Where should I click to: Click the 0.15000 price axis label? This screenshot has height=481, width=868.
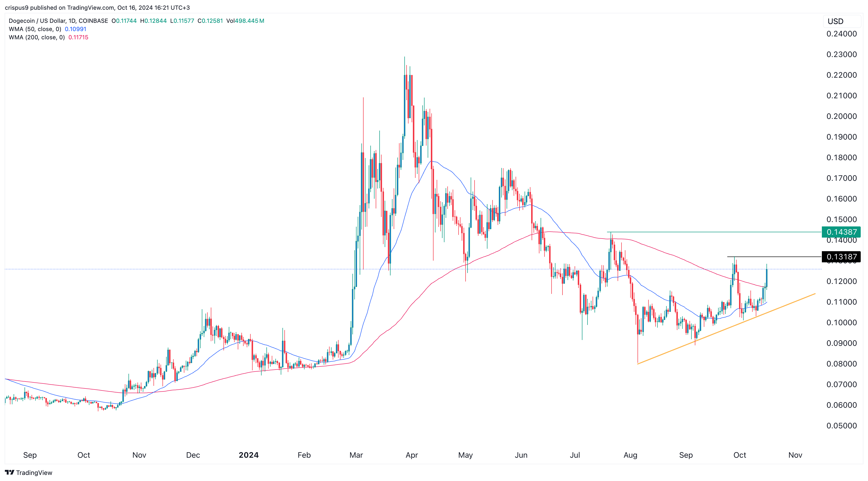click(x=841, y=219)
